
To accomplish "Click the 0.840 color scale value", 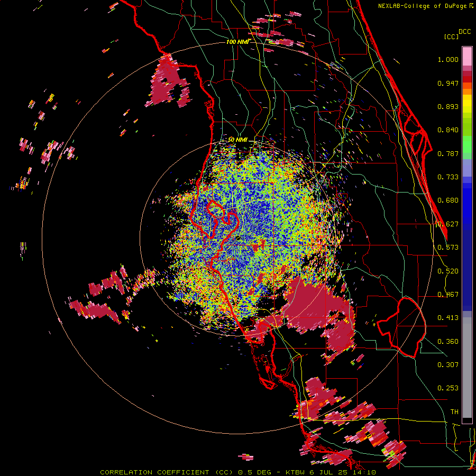I will click(448, 130).
